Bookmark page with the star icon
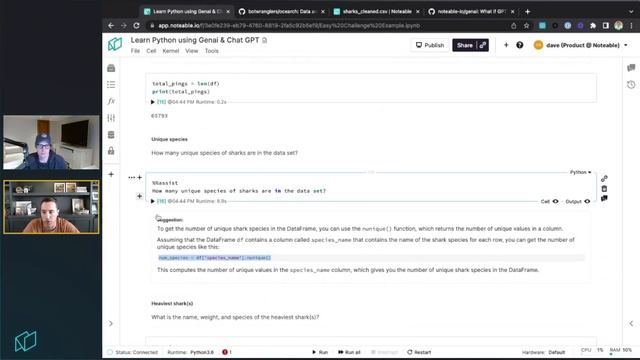Image resolution: width=640 pixels, height=360 pixels. point(527,26)
